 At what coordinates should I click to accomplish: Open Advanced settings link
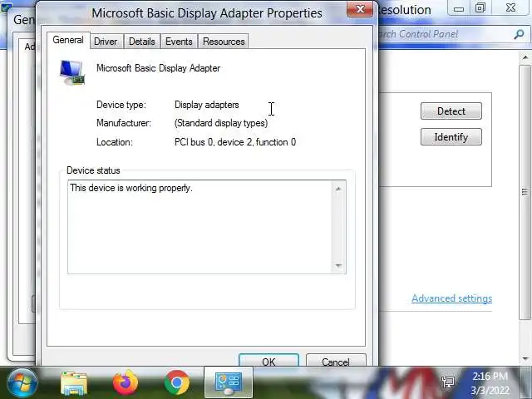tap(451, 298)
